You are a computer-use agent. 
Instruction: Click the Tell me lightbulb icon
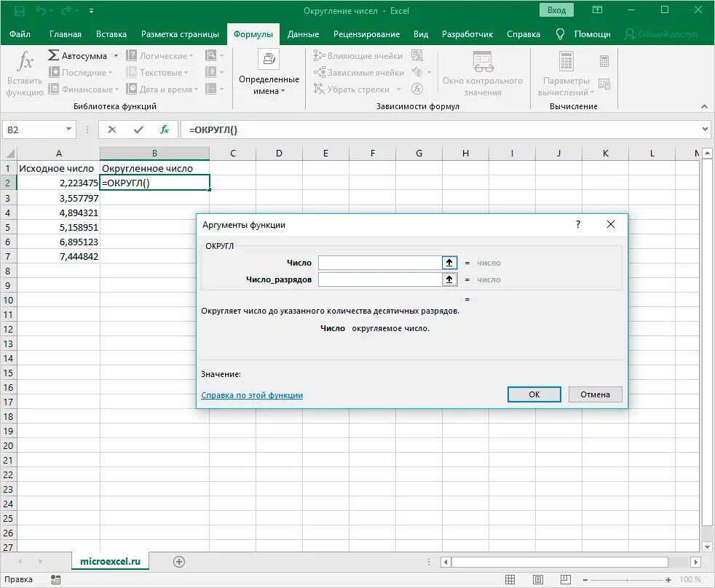(x=560, y=34)
